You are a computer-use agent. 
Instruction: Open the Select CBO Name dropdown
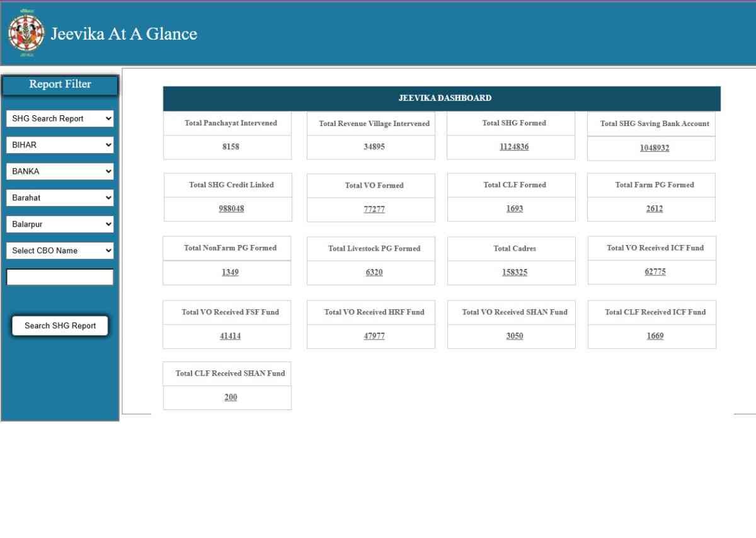point(60,251)
